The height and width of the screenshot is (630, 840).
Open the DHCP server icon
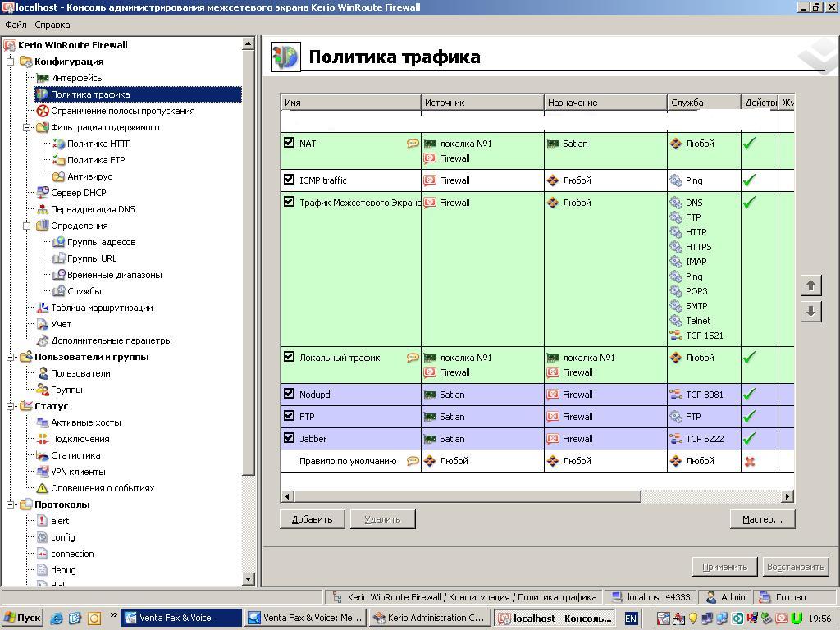point(43,193)
